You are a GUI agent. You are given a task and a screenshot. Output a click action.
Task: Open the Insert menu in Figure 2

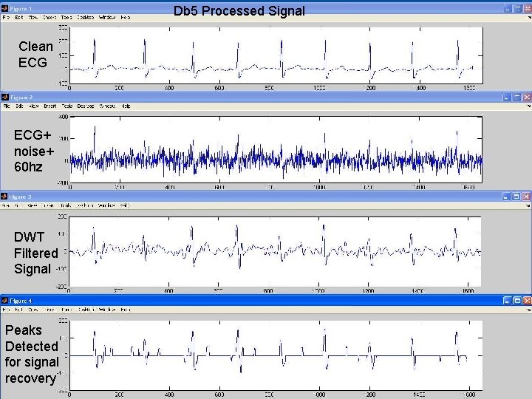pyautogui.click(x=50, y=106)
